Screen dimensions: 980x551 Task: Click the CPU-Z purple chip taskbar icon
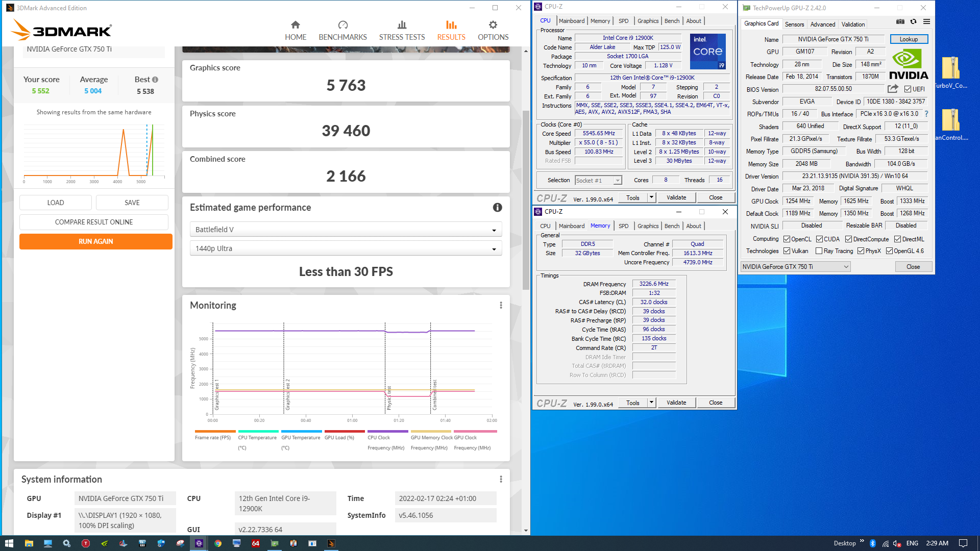pyautogui.click(x=199, y=543)
